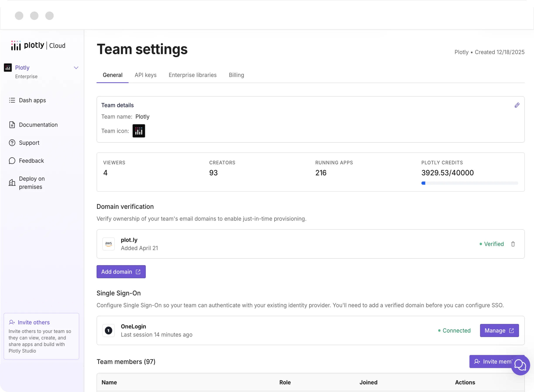Open Dash apps in sidebar
This screenshot has width=534, height=392.
[32, 100]
